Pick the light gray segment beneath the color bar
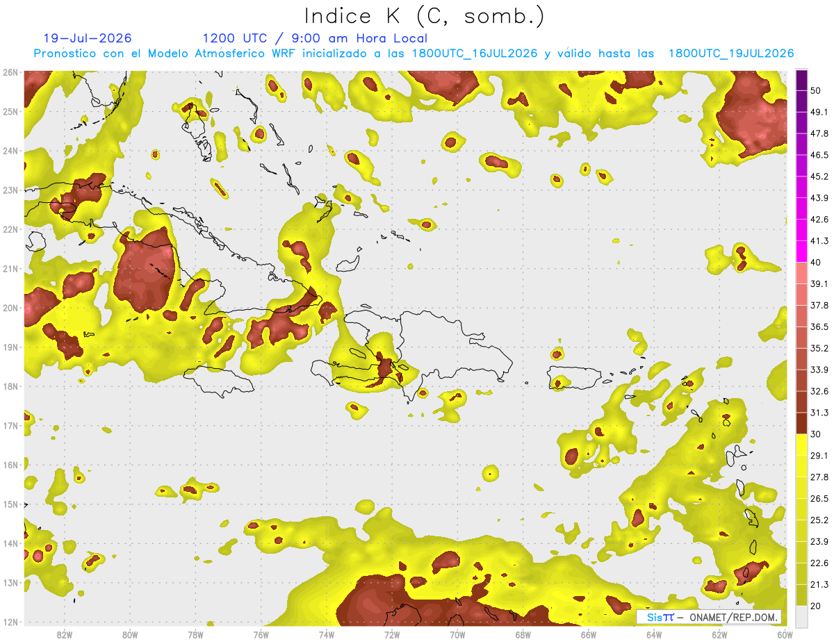This screenshot has height=644, width=834. click(801, 616)
